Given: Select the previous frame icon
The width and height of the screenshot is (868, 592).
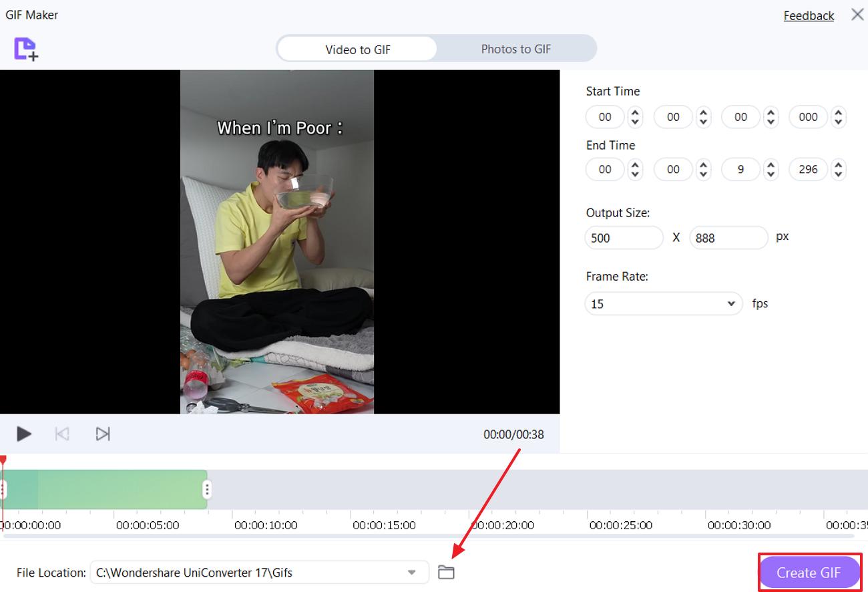Looking at the screenshot, I should 62,434.
